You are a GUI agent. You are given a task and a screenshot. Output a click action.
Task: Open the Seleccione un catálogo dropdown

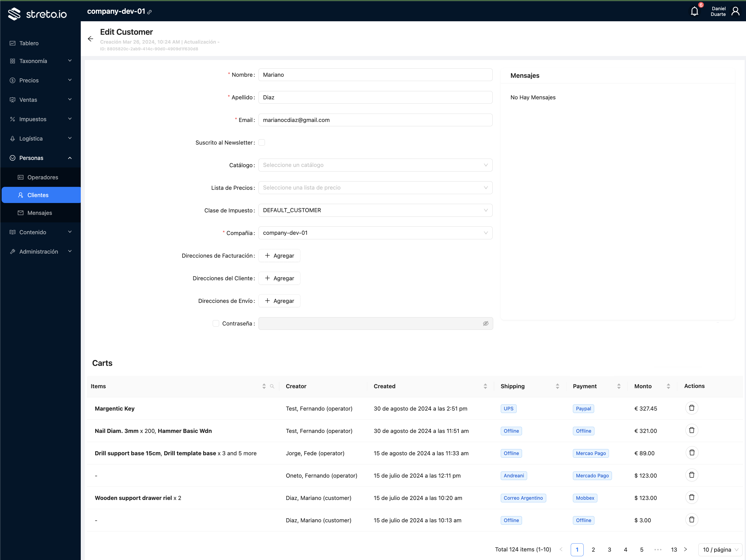(x=375, y=165)
